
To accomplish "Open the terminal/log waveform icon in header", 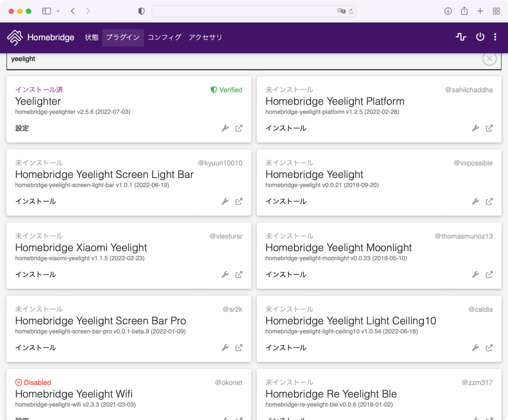I will point(461,37).
